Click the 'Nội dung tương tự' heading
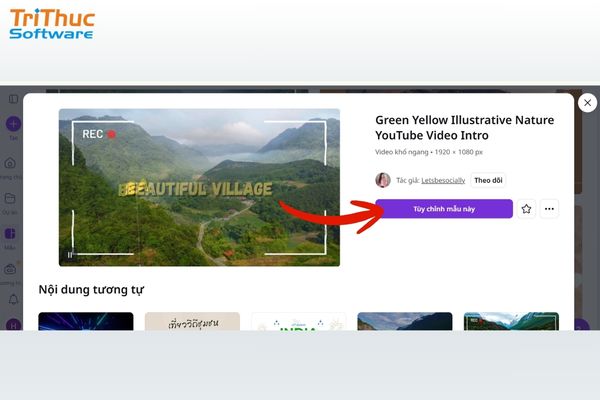This screenshot has height=400, width=600. pyautogui.click(x=91, y=290)
